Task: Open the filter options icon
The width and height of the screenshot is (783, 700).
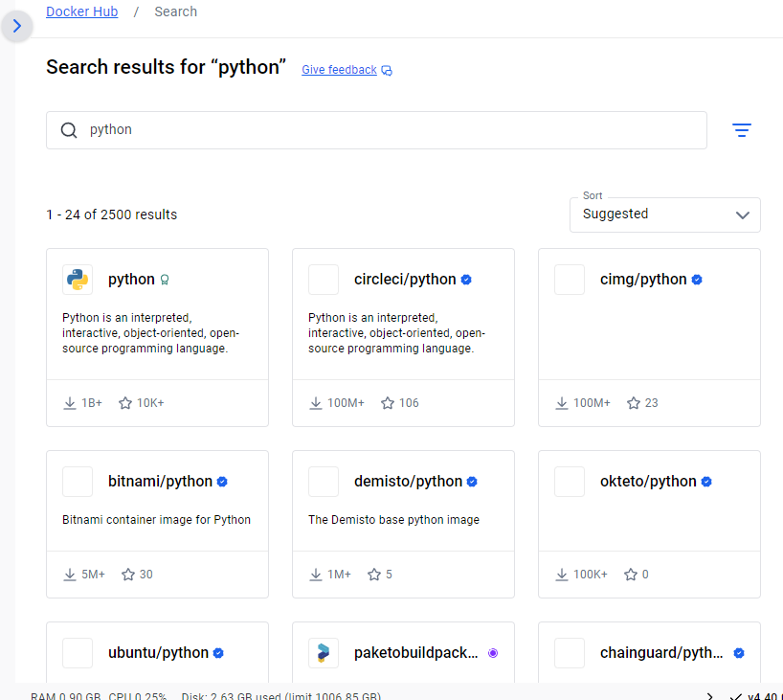Action: 742,130
